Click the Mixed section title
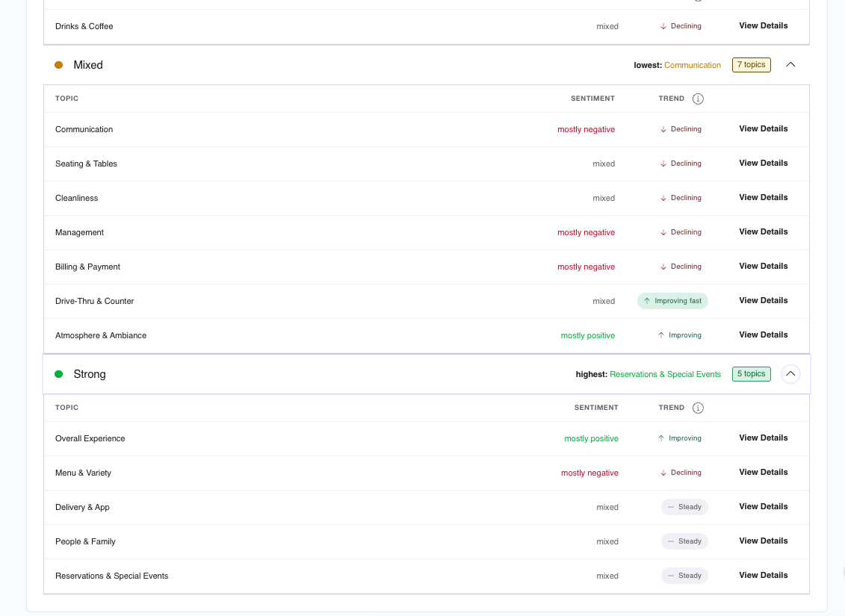The height and width of the screenshot is (616, 845). (88, 65)
